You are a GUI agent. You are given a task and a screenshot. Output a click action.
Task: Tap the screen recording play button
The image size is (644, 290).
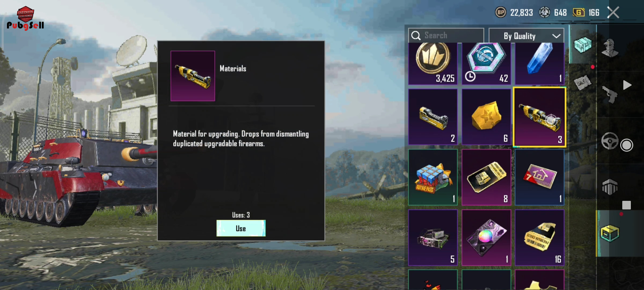627,85
